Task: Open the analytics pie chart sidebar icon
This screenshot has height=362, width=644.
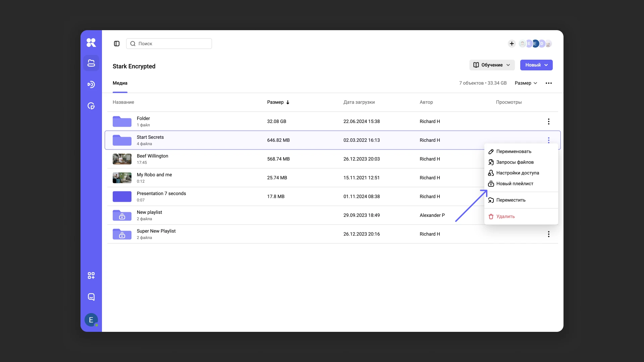Action: click(91, 106)
